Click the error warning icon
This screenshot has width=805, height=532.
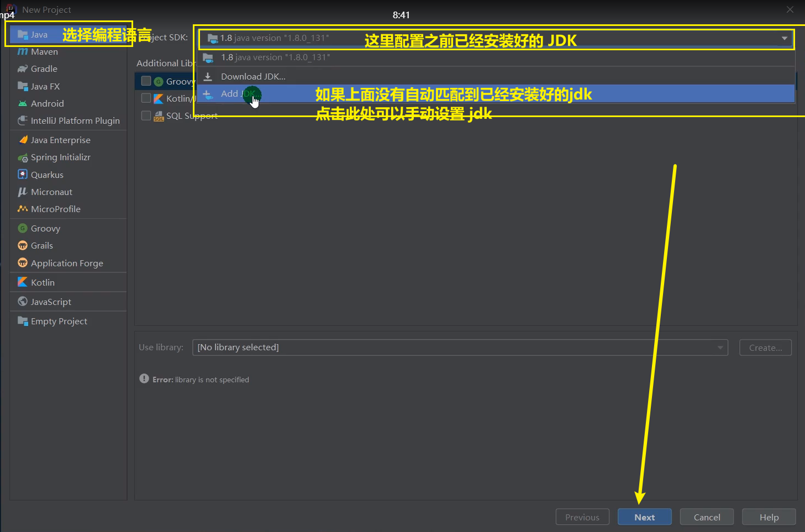[144, 379]
